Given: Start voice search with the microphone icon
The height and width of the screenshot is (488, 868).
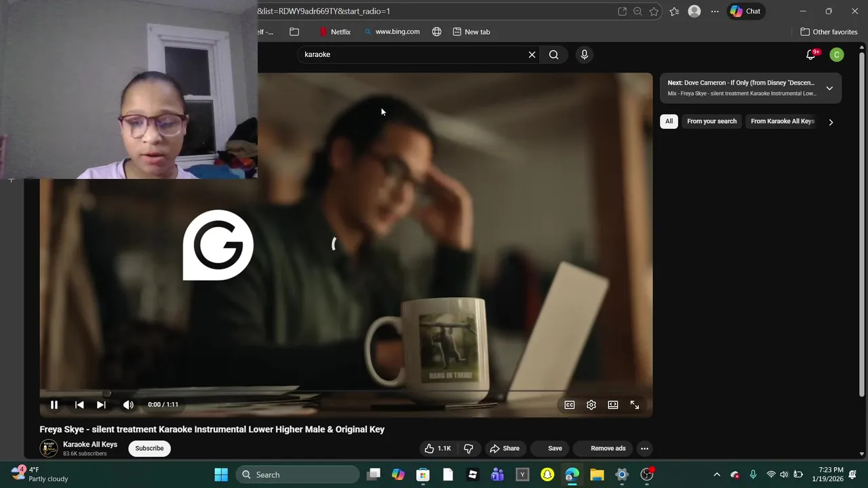Looking at the screenshot, I should [585, 55].
